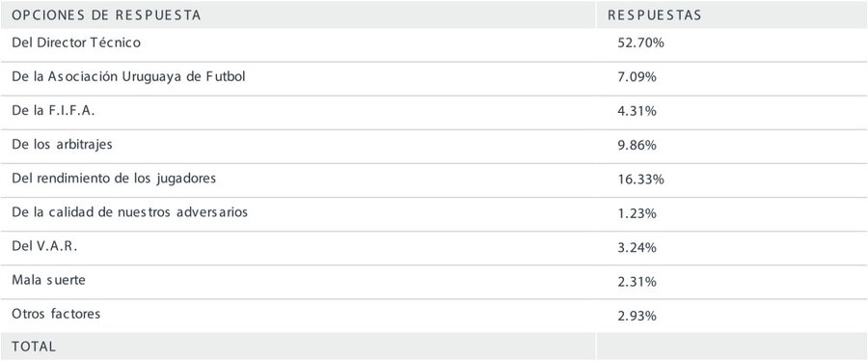Click the 1.23% percentage cell
Screen dimensions: 868x362
[x=637, y=213]
